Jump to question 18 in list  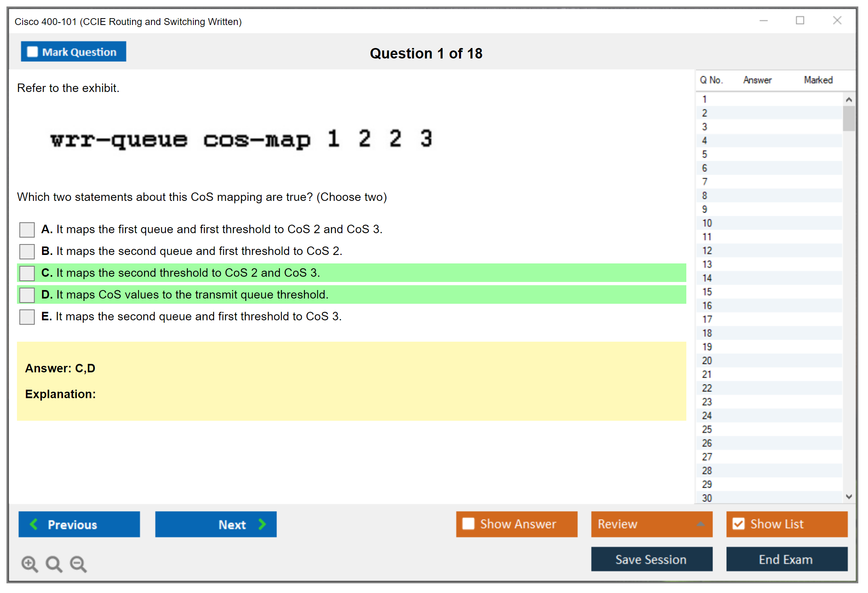(707, 333)
